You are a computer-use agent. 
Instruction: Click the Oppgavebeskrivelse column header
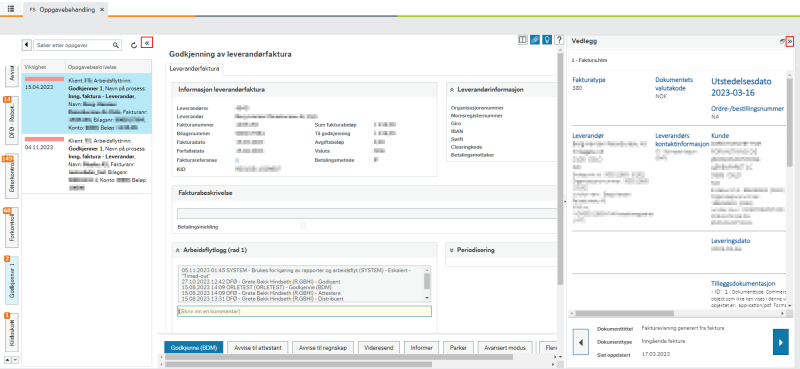point(108,66)
